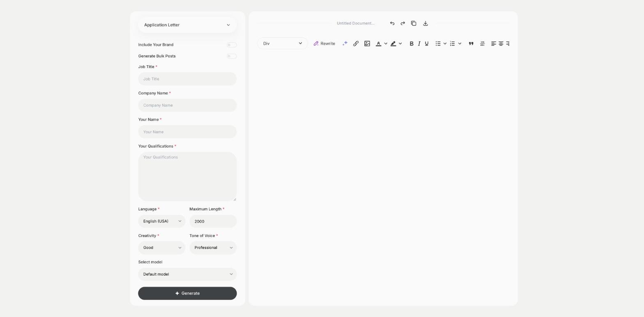This screenshot has width=644, height=317.
Task: Insert a hyperlink
Action: pos(356,43)
